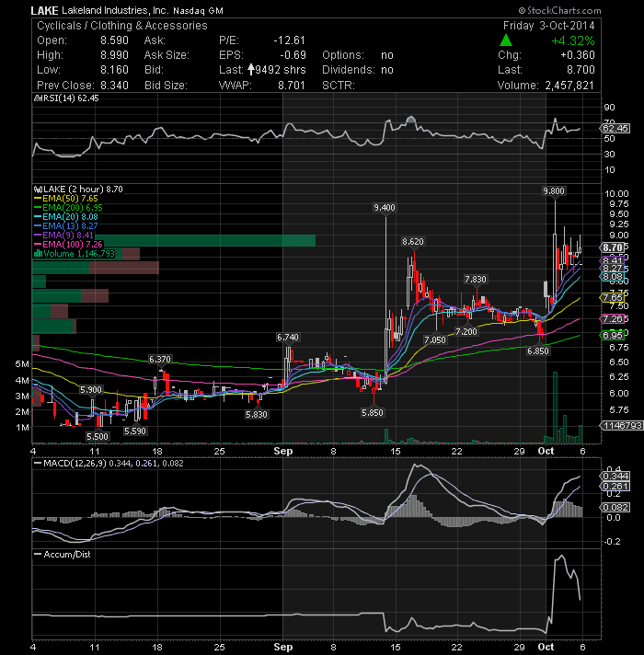
Task: Click the Open value 8.590
Action: tap(114, 40)
